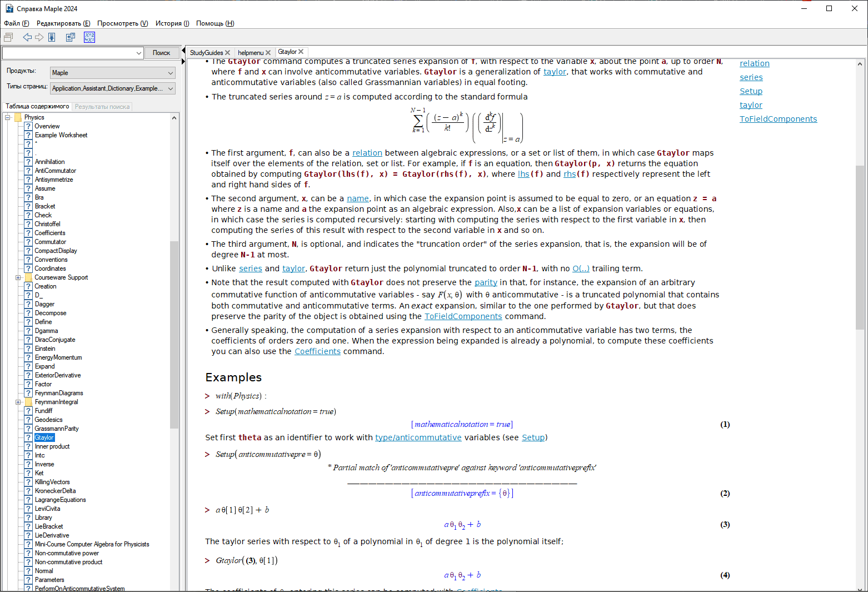Viewport: 868px width, 592px height.
Task: Open the История menu
Action: pyautogui.click(x=172, y=23)
